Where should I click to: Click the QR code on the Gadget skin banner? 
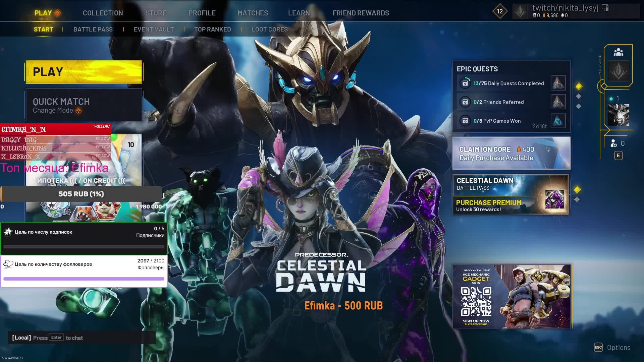point(476,302)
